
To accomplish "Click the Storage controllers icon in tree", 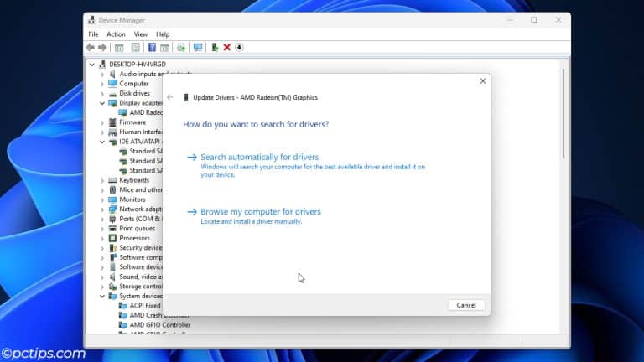I will [x=112, y=286].
